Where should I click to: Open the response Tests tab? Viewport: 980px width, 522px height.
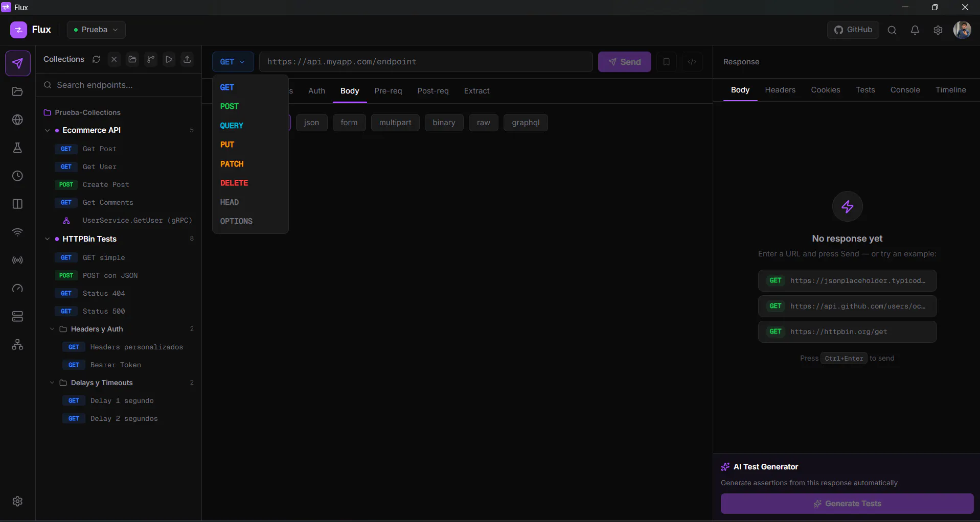865,90
